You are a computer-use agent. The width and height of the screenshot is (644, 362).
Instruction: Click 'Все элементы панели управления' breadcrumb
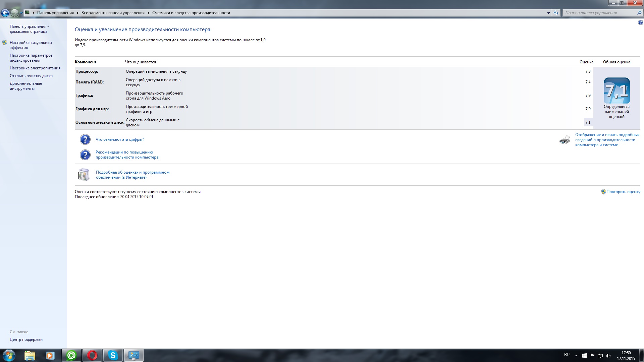[113, 13]
